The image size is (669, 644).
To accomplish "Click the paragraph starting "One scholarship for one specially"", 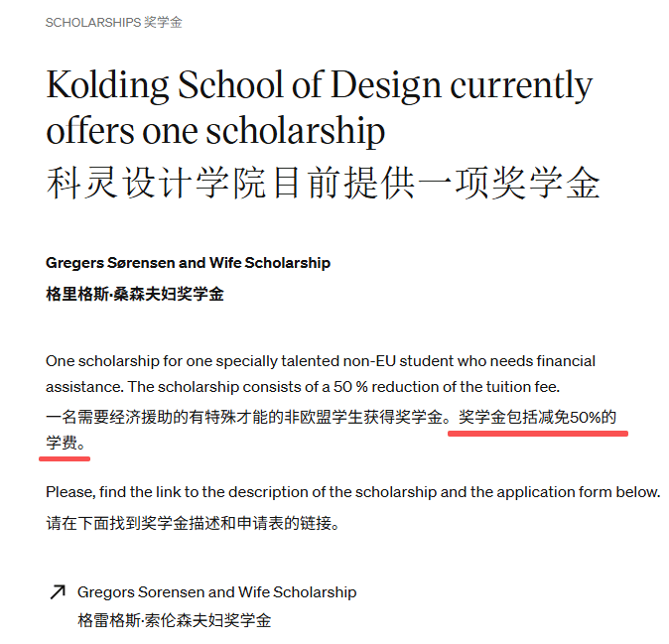I will (320, 372).
